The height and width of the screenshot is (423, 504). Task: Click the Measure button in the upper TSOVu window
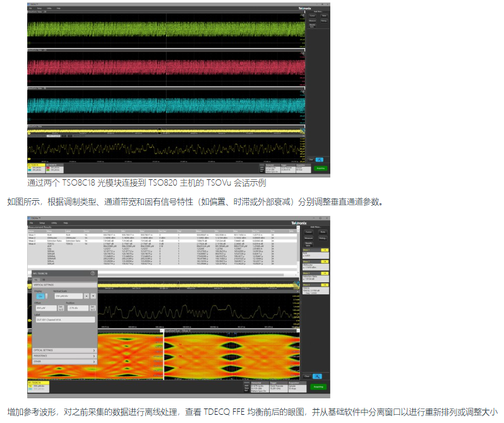[313, 21]
